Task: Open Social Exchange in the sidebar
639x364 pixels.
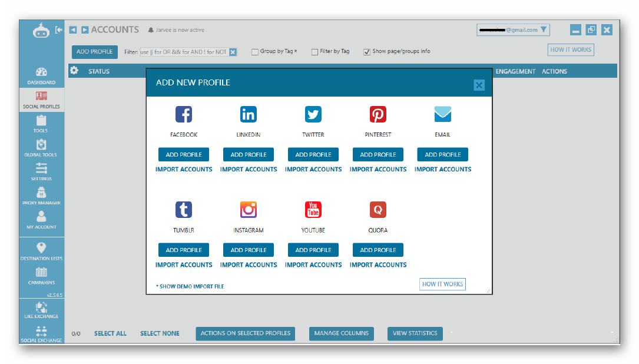Action: tap(41, 334)
